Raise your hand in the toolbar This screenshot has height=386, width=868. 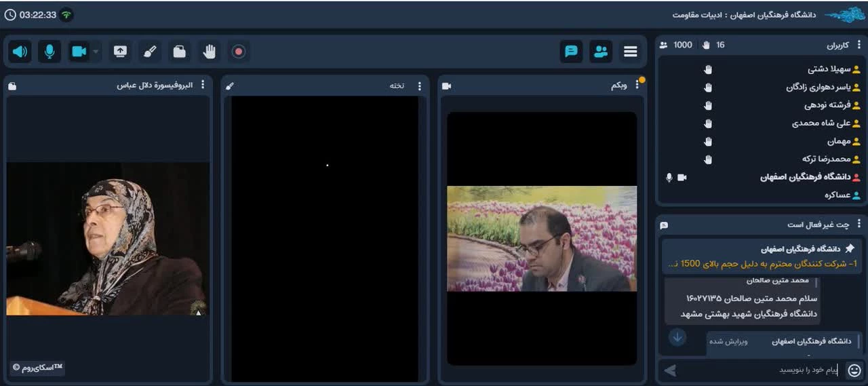pos(209,52)
